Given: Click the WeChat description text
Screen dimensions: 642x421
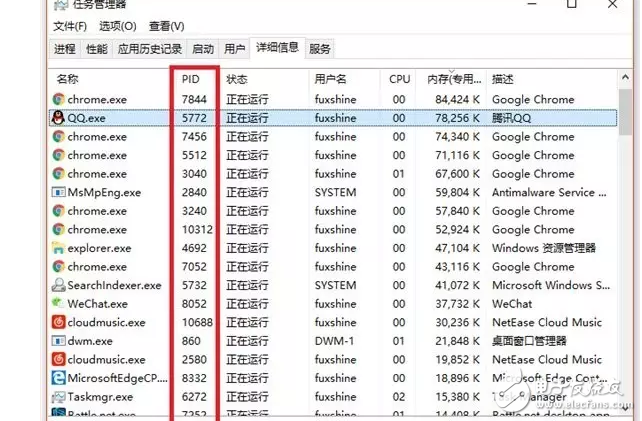Looking at the screenshot, I should pos(512,303).
